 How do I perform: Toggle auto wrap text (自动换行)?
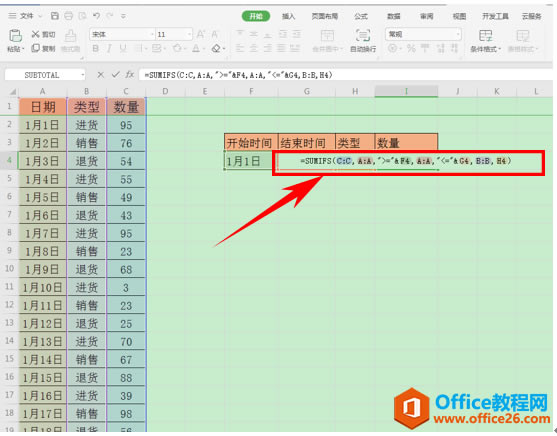[363, 41]
